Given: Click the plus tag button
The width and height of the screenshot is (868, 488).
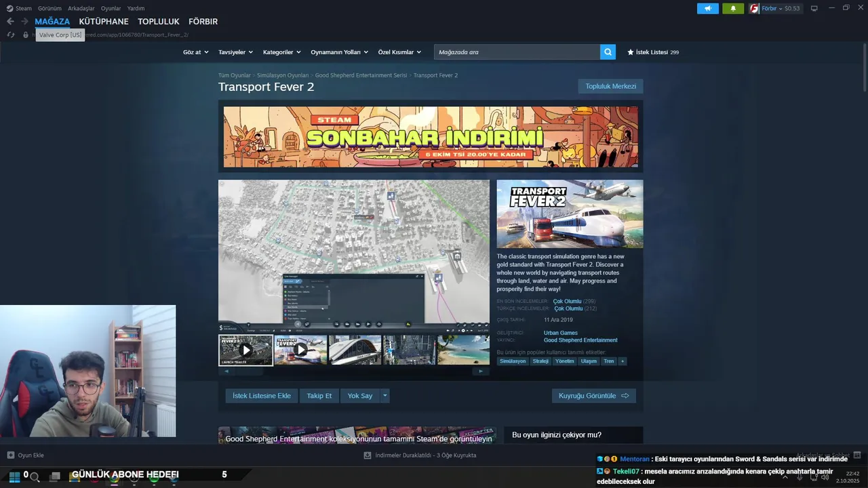Looking at the screenshot, I should click(x=623, y=361).
